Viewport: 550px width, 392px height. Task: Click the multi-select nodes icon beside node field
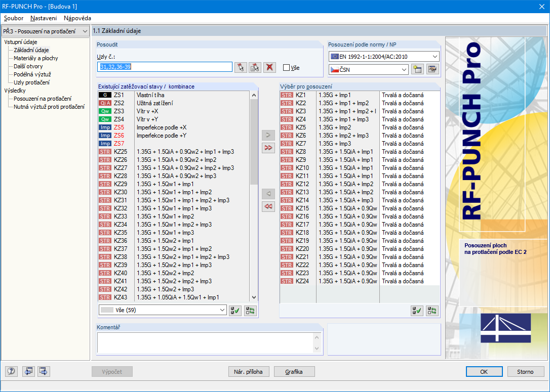coord(255,67)
